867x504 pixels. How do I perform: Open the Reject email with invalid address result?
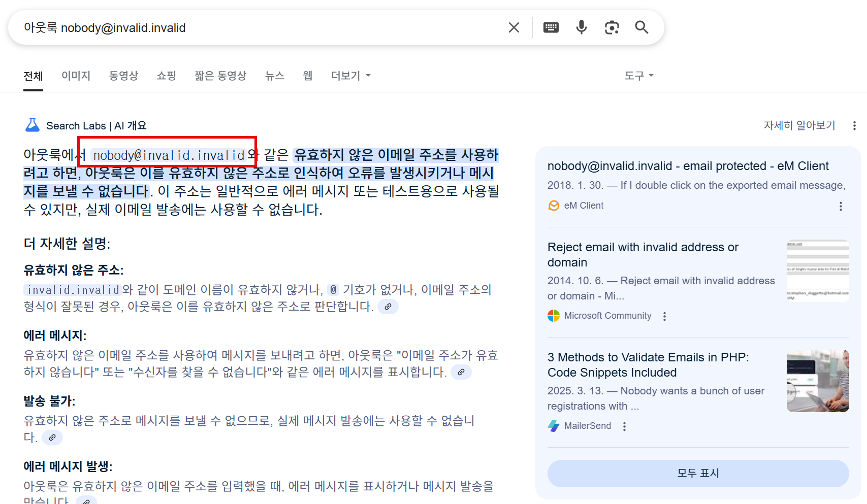(643, 255)
